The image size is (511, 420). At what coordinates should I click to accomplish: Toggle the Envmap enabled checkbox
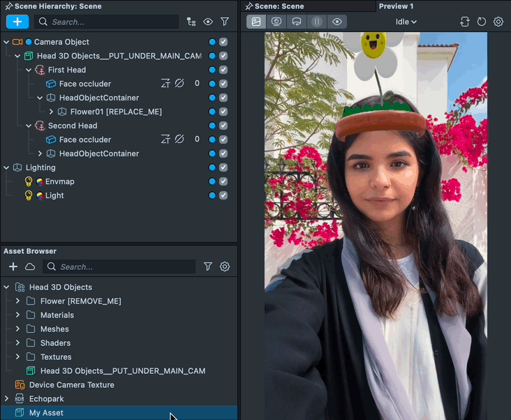[223, 181]
